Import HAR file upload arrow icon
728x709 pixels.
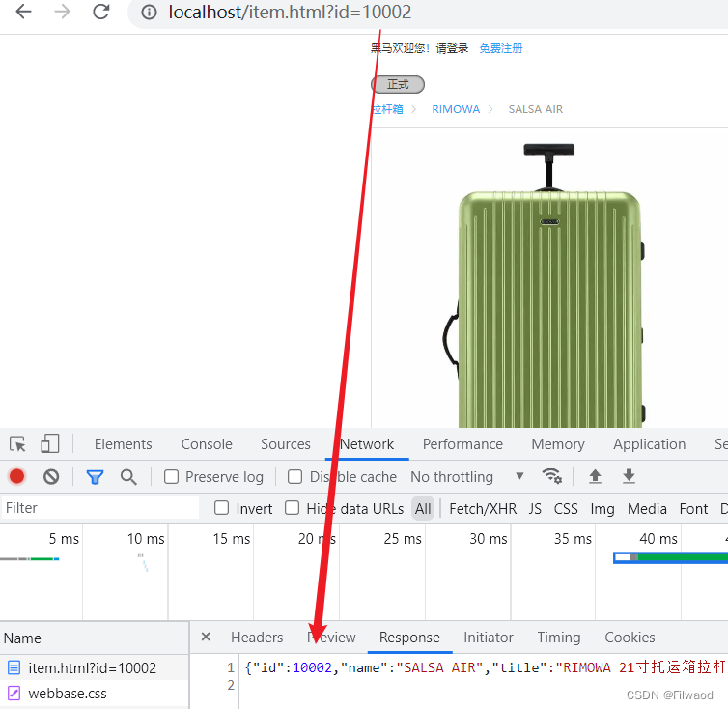(595, 476)
